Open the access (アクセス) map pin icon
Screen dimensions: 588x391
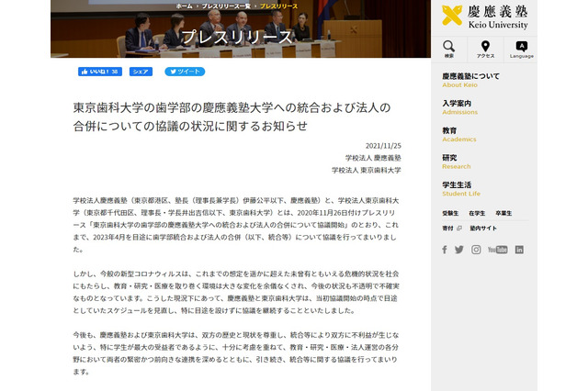(x=485, y=49)
